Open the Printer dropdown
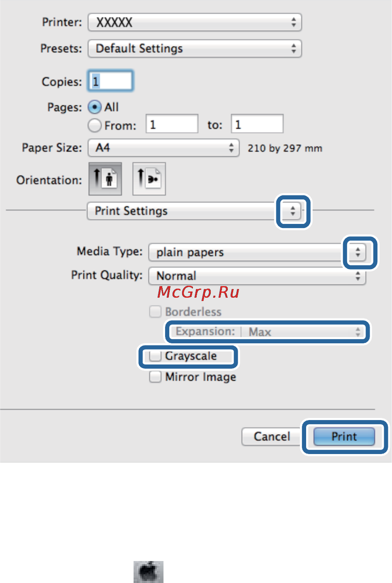 click(194, 22)
